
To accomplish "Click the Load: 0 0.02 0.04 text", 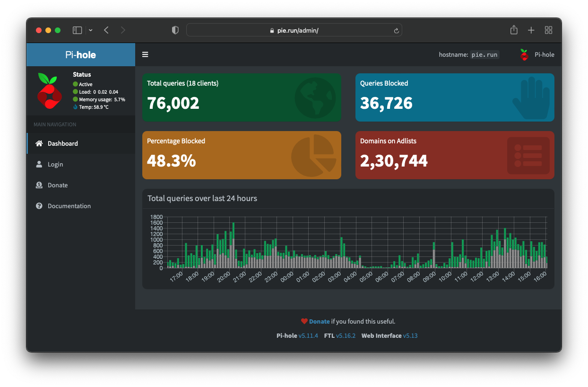I will tap(98, 92).
